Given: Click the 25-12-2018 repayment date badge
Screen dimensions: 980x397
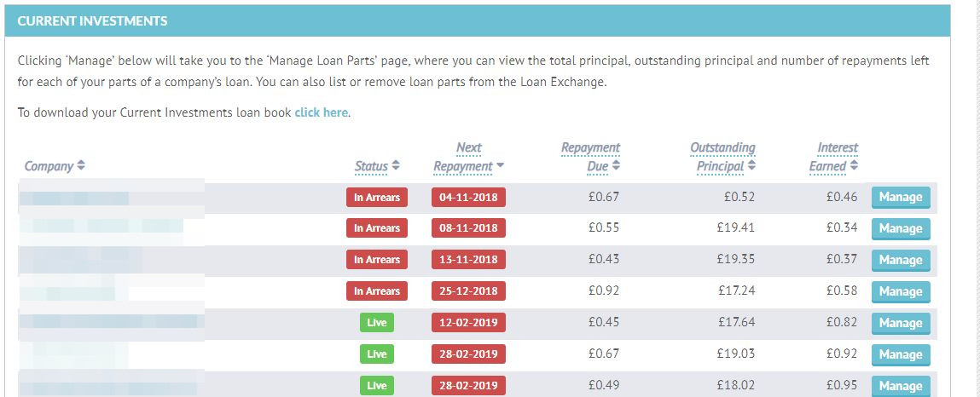Looking at the screenshot, I should click(469, 291).
